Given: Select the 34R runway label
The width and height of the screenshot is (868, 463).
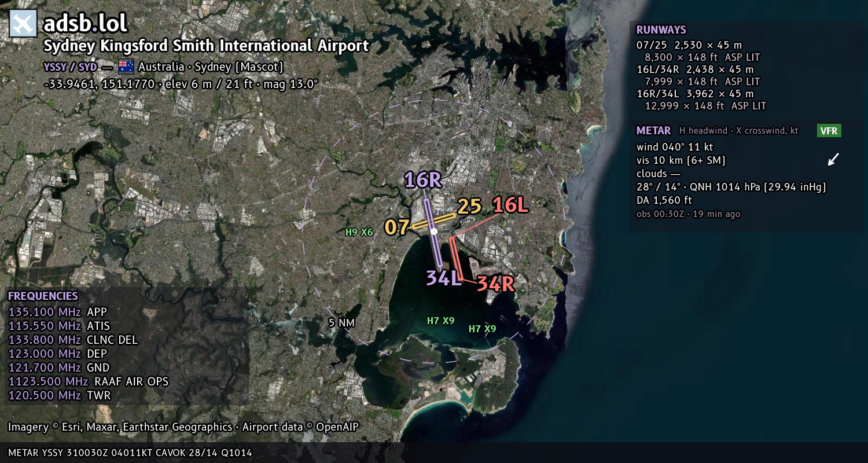Looking at the screenshot, I should click(x=495, y=284).
